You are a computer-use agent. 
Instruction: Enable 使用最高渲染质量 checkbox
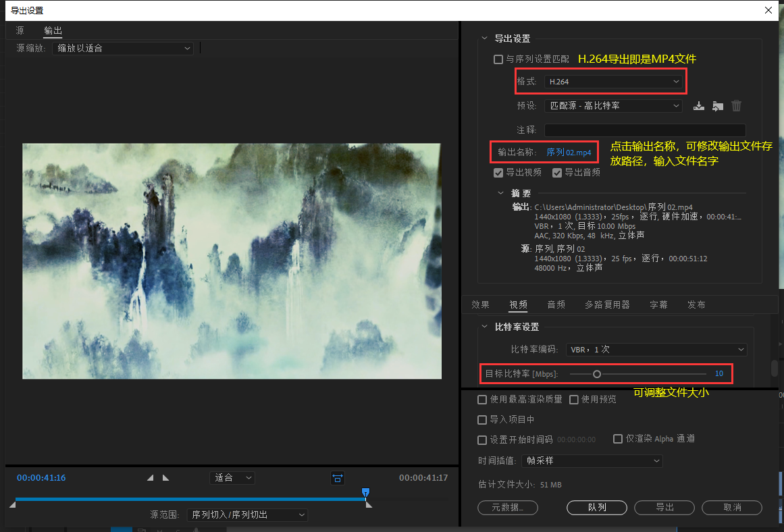click(482, 400)
